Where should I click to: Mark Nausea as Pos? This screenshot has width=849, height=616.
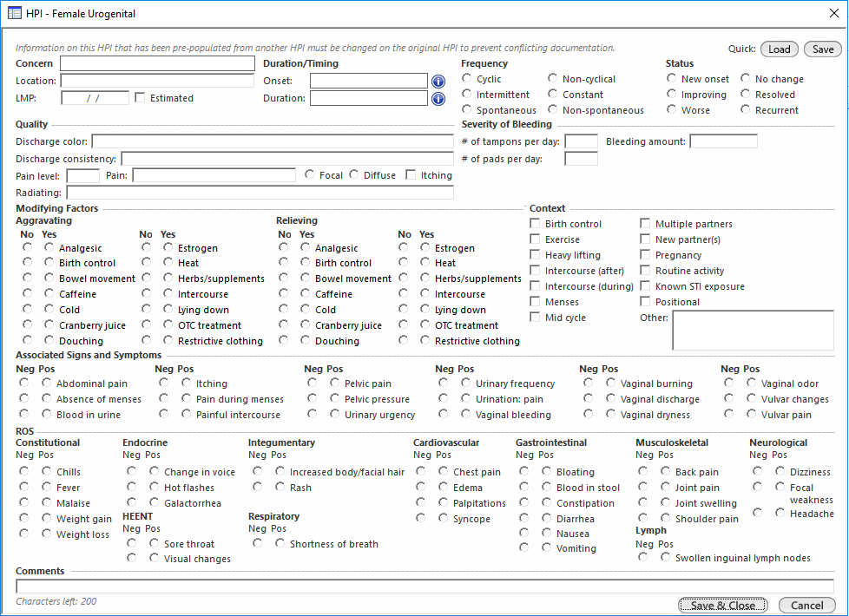point(546,533)
